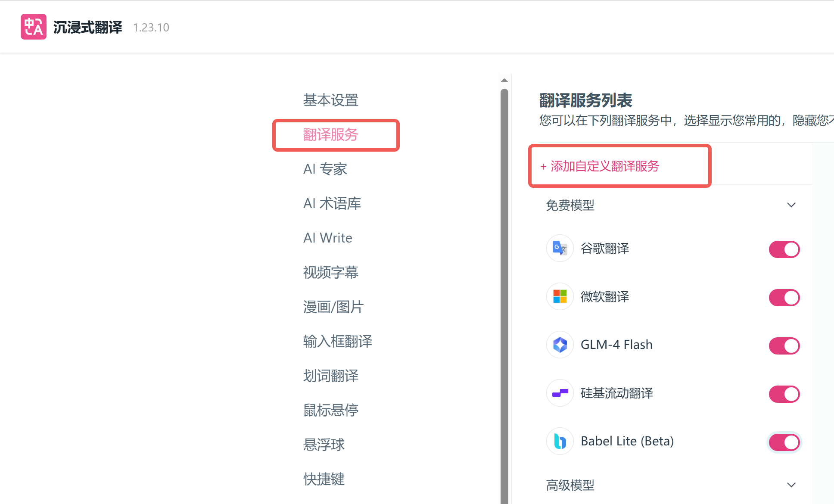Collapse the 免费模型 section
The height and width of the screenshot is (504, 834).
click(791, 205)
